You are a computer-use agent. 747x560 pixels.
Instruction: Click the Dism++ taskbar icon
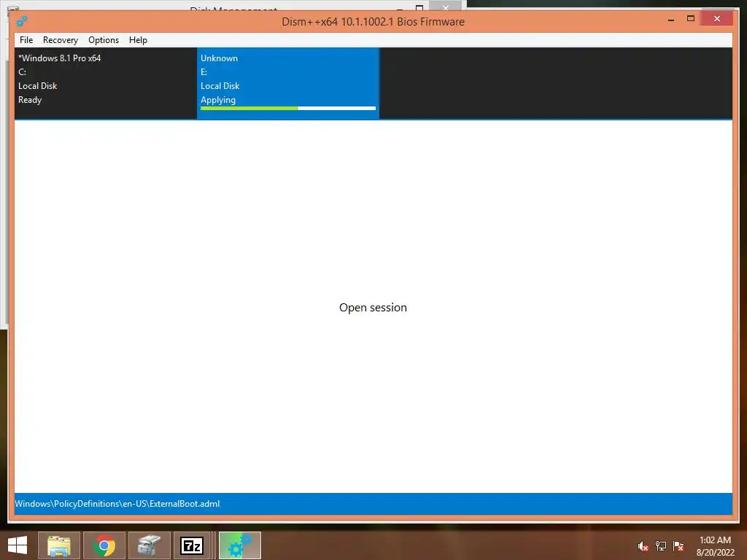pos(239,545)
